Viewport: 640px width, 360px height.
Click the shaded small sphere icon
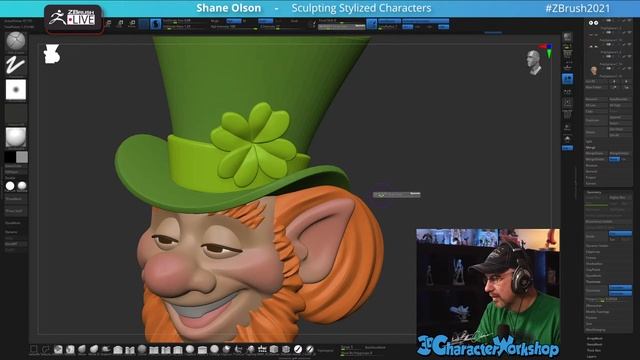pos(22,186)
